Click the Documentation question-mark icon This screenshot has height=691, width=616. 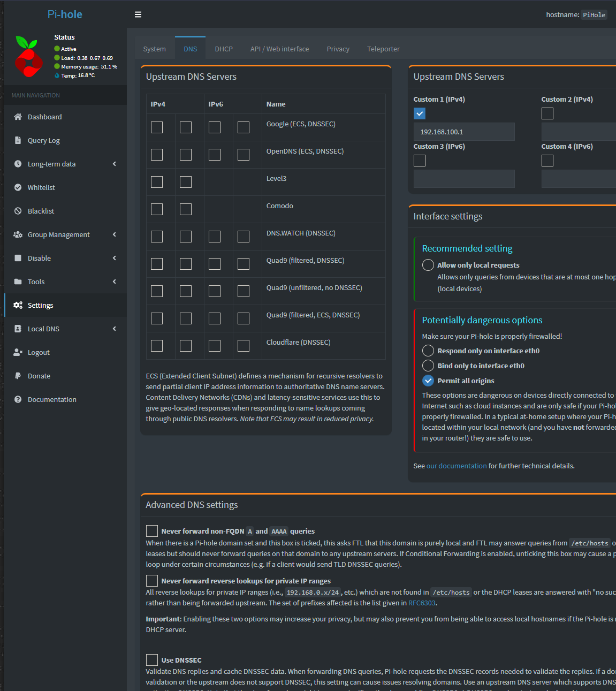[x=18, y=399]
